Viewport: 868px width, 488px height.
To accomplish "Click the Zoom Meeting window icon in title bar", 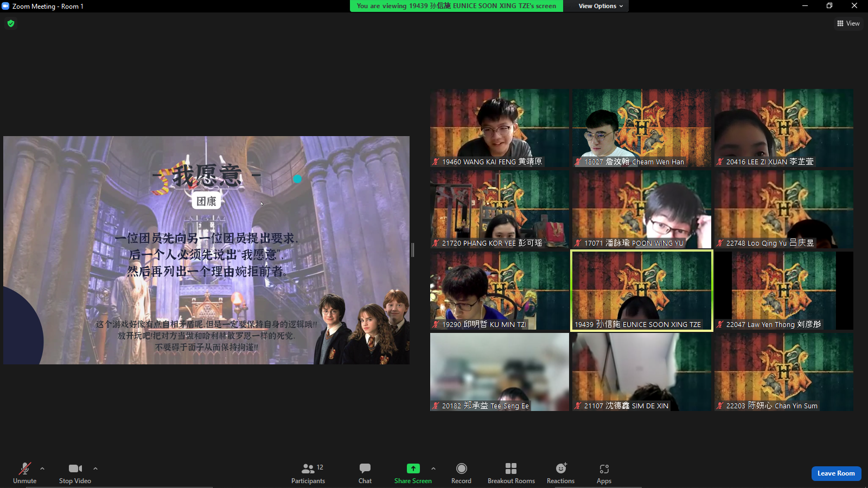I will pos(5,6).
